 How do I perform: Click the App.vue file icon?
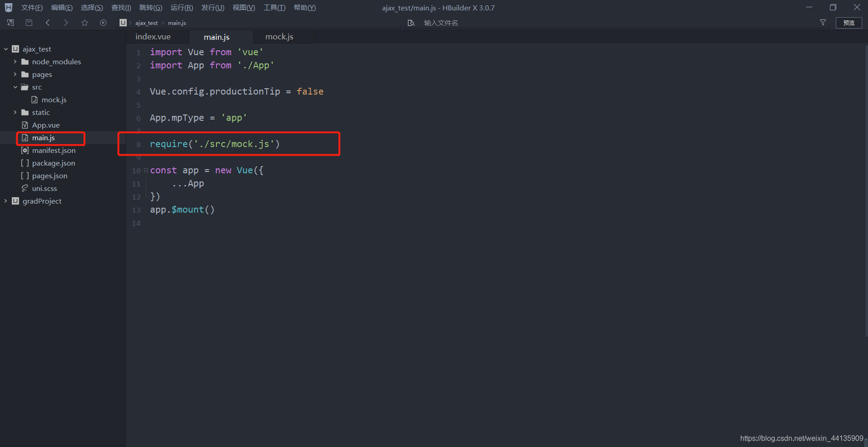(x=25, y=125)
